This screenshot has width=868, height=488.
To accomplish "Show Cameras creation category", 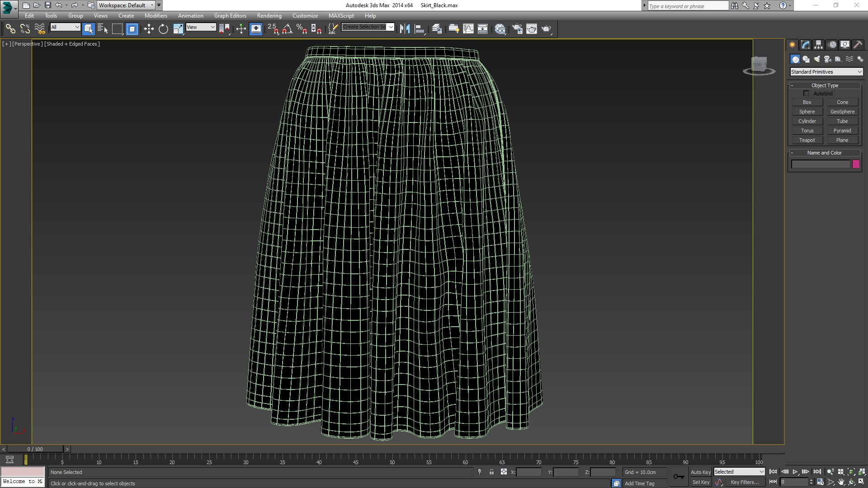I will pos(827,59).
